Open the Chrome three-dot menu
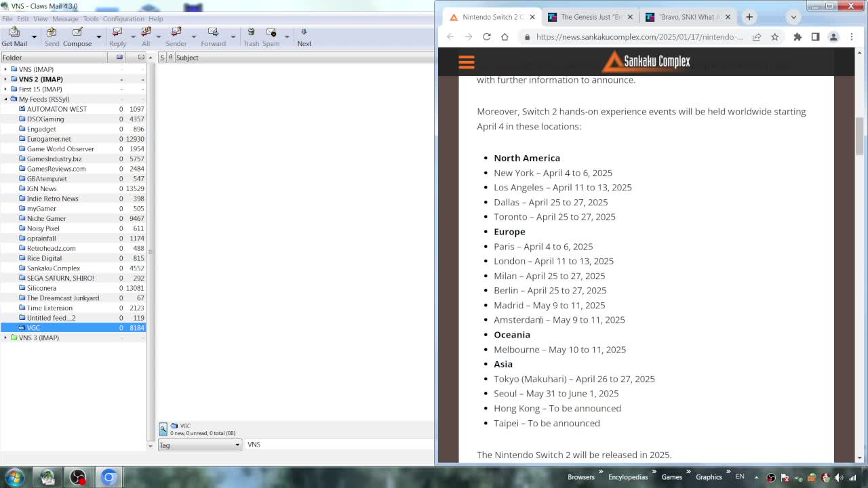The height and width of the screenshot is (488, 868). 852,37
